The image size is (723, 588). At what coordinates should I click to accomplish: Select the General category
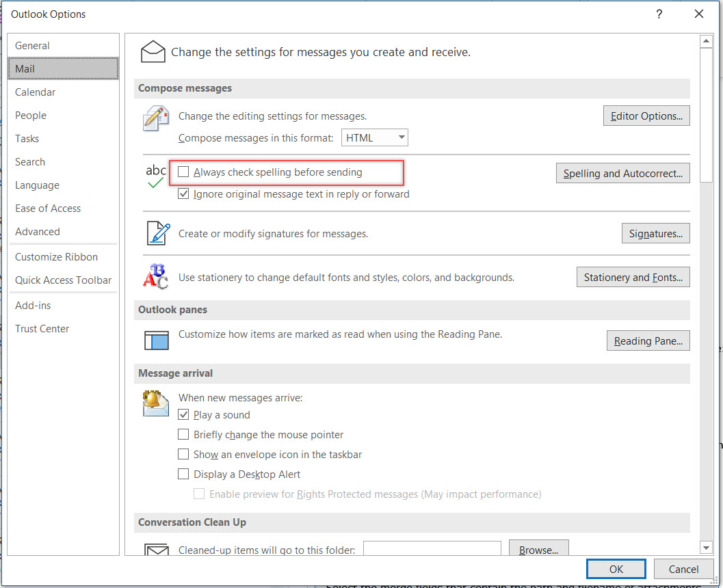pos(63,46)
